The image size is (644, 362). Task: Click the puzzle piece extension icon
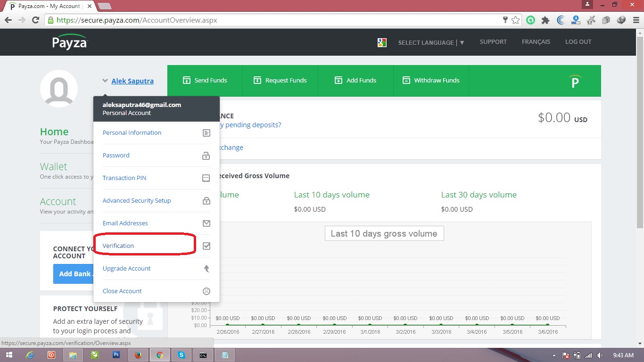pos(545,20)
